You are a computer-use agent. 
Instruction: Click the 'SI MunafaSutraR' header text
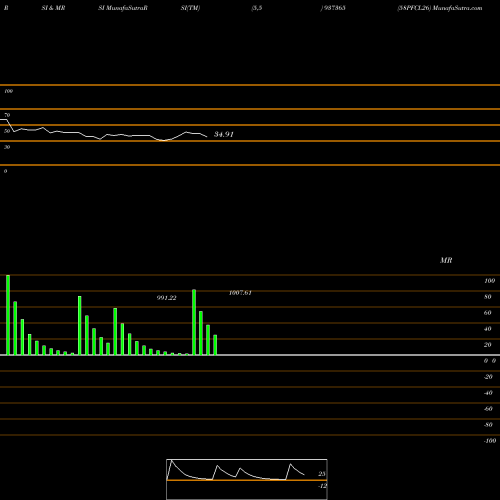point(123,8)
